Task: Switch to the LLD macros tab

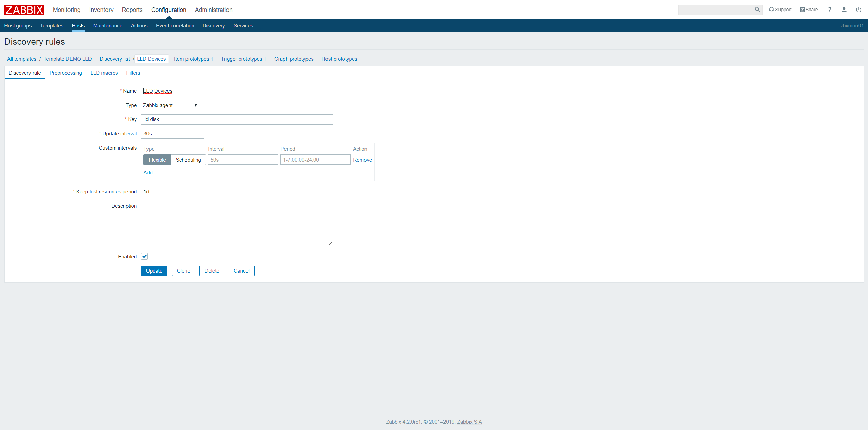Action: (x=104, y=73)
